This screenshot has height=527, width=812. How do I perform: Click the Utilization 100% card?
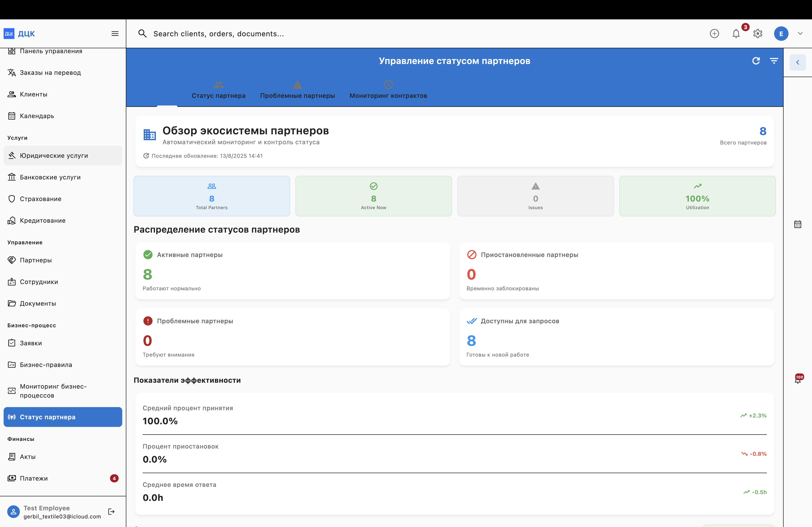coord(697,196)
